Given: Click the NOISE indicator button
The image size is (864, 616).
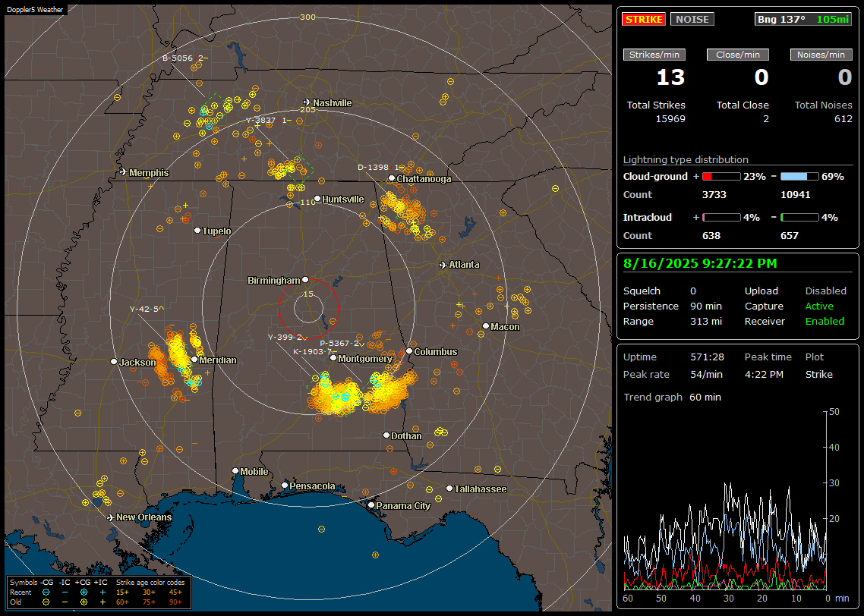Looking at the screenshot, I should pyautogui.click(x=692, y=19).
